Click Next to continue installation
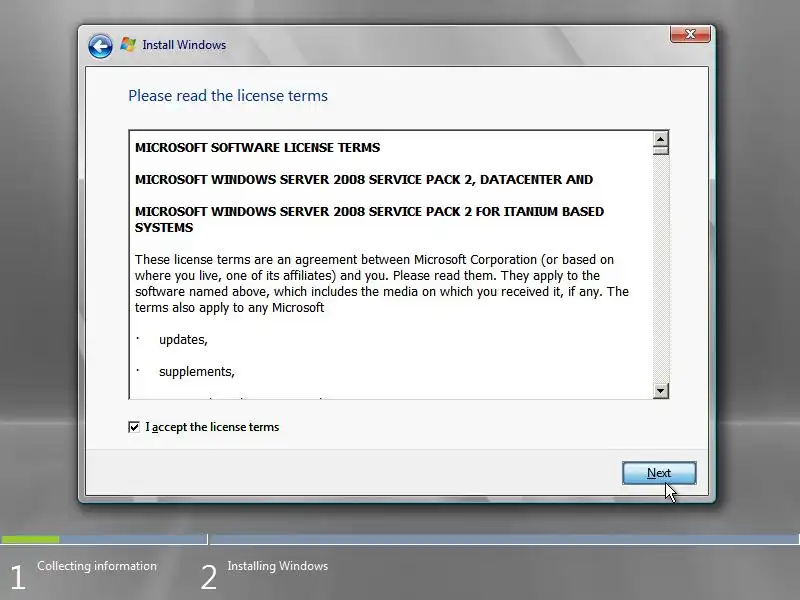The image size is (800, 600). tap(659, 473)
